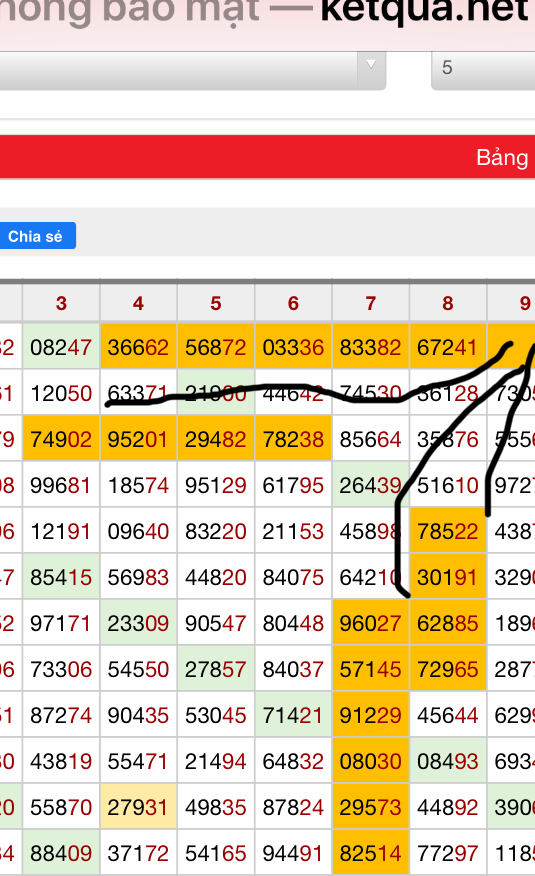Select cell 29482
Viewport: 535px width, 876px height.
216,439
